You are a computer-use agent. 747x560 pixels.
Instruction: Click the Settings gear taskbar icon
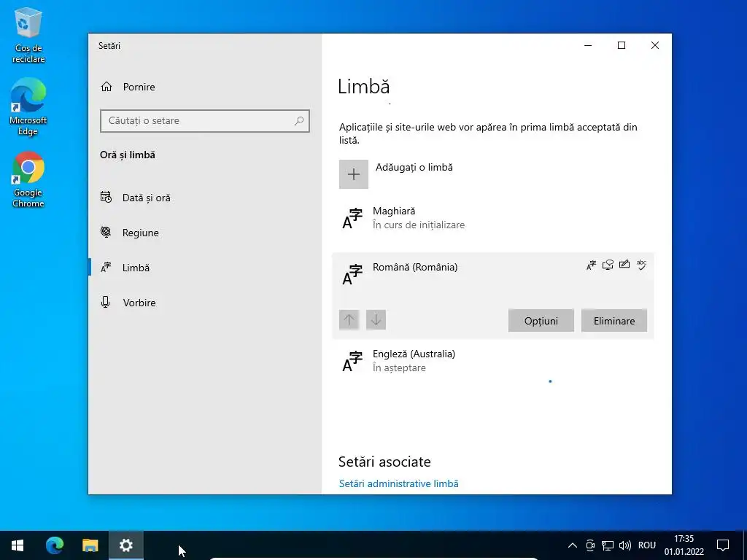pos(125,545)
